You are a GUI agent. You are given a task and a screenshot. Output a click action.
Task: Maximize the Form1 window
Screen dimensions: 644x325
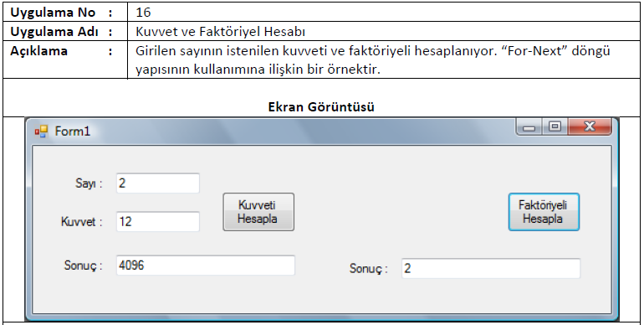click(x=555, y=127)
